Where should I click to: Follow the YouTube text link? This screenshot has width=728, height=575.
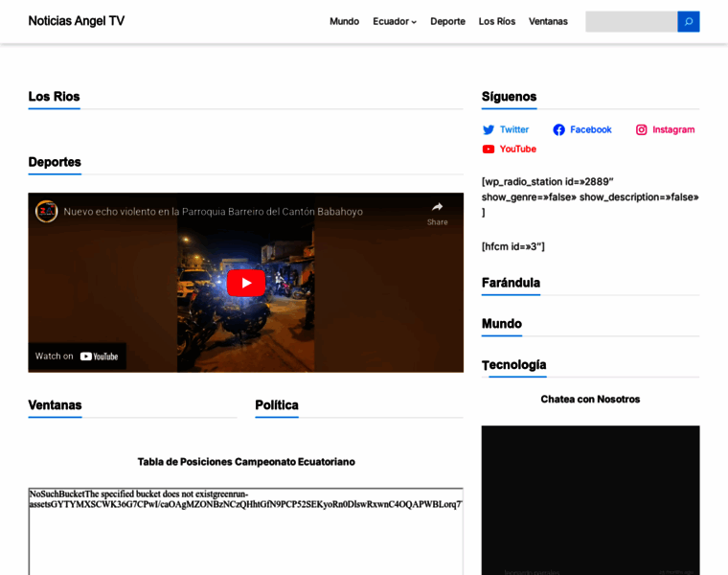[517, 149]
